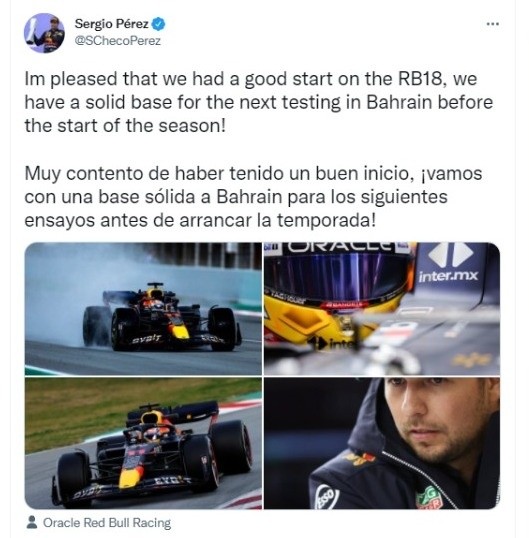Open the helmet close-up photo

click(382, 308)
